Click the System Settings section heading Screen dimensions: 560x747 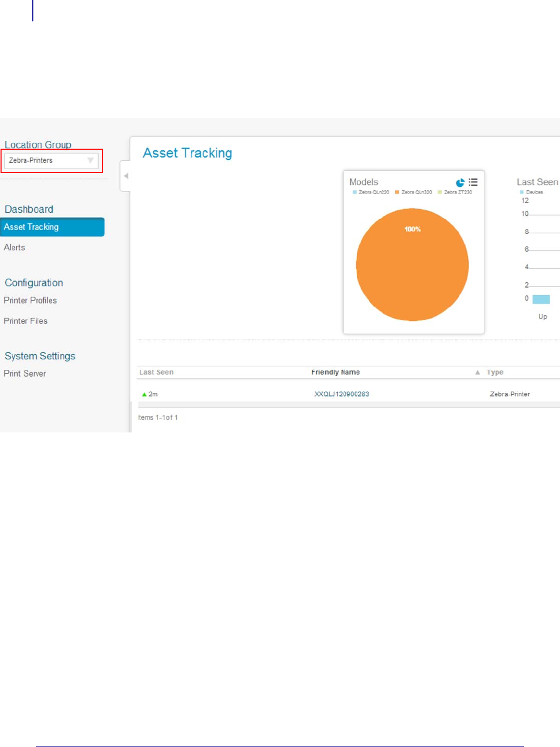click(40, 356)
